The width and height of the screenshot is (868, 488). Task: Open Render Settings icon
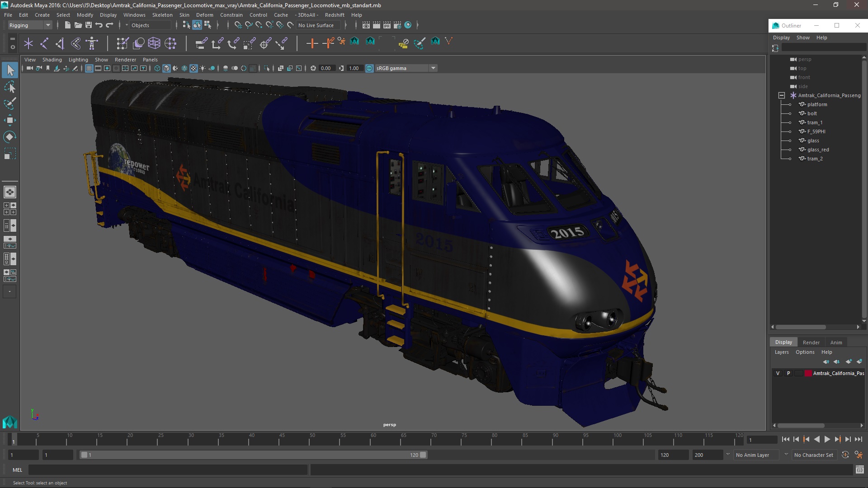coord(397,25)
